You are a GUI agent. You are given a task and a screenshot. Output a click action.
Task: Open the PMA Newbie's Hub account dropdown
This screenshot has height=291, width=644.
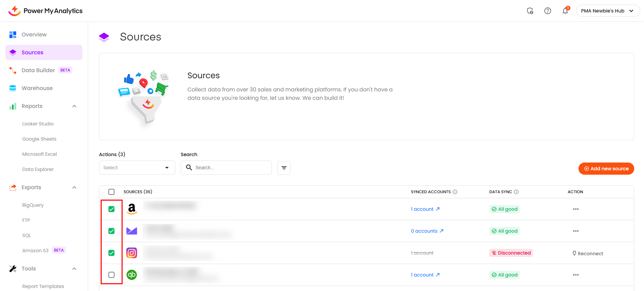(608, 11)
